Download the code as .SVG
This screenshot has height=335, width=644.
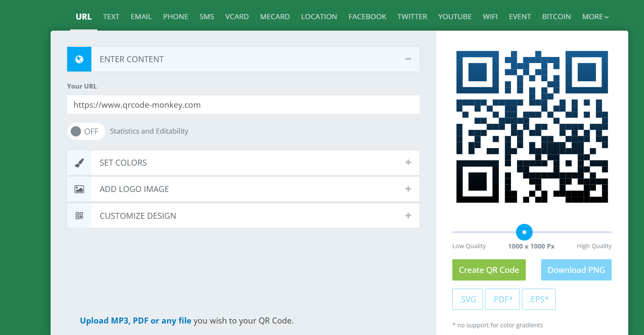[x=468, y=299]
